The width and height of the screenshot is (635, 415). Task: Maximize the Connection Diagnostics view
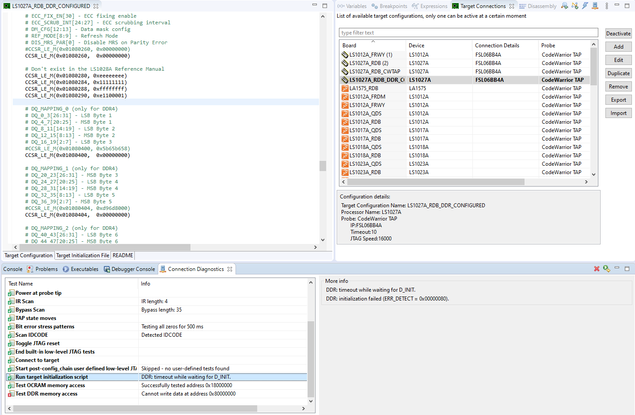pyautogui.click(x=627, y=268)
